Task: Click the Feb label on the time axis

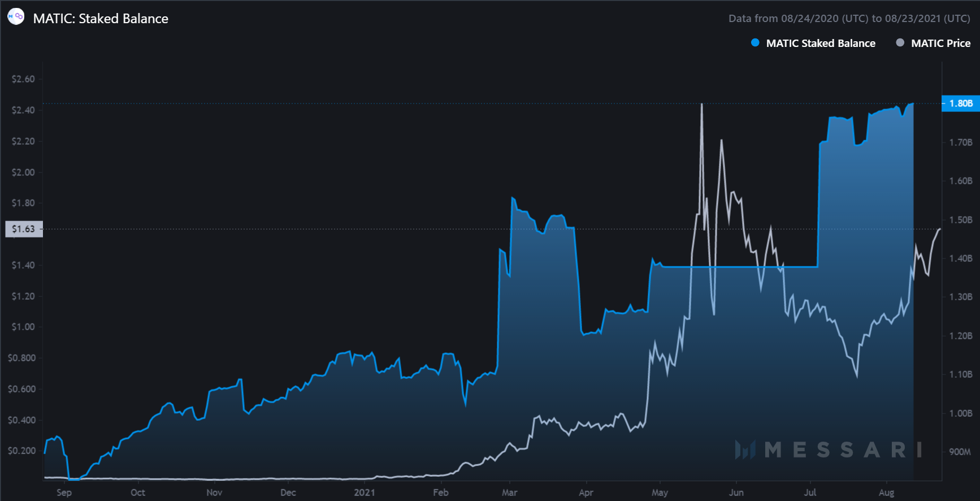Action: click(x=441, y=493)
